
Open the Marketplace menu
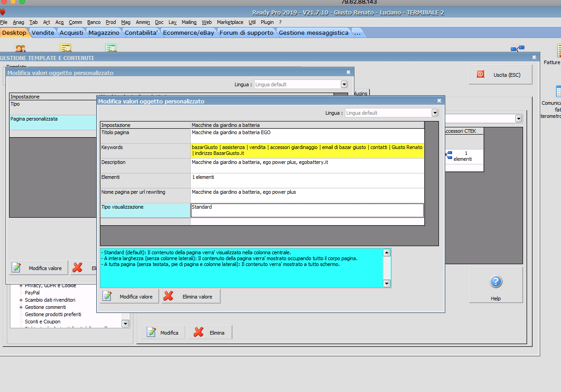tap(230, 22)
